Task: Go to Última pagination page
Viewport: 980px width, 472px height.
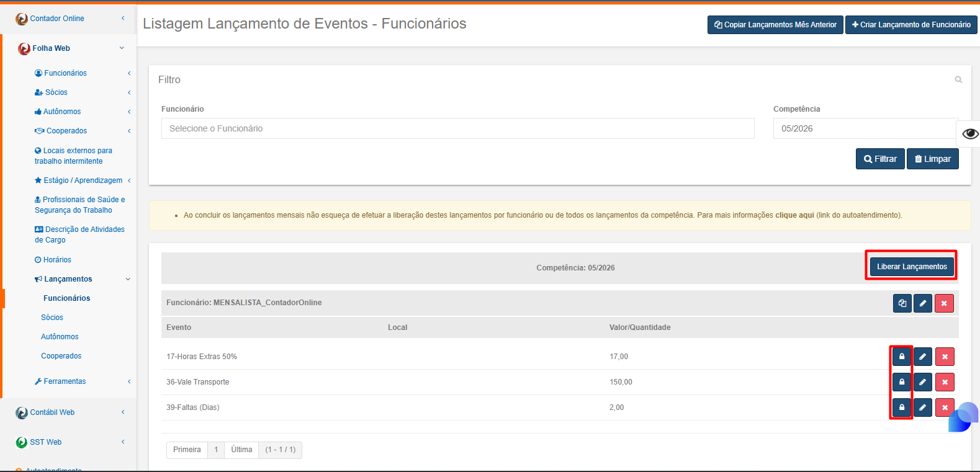Action: click(x=241, y=450)
